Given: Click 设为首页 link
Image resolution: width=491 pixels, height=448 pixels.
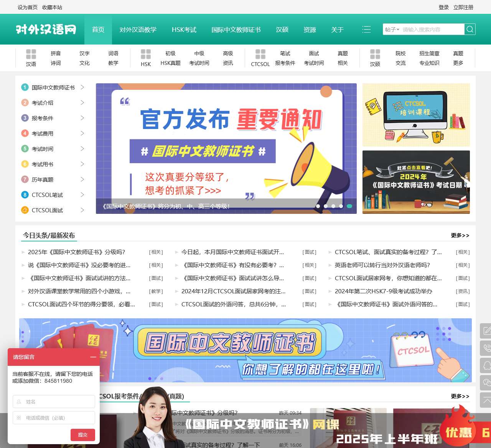Looking at the screenshot, I should click(x=28, y=7).
